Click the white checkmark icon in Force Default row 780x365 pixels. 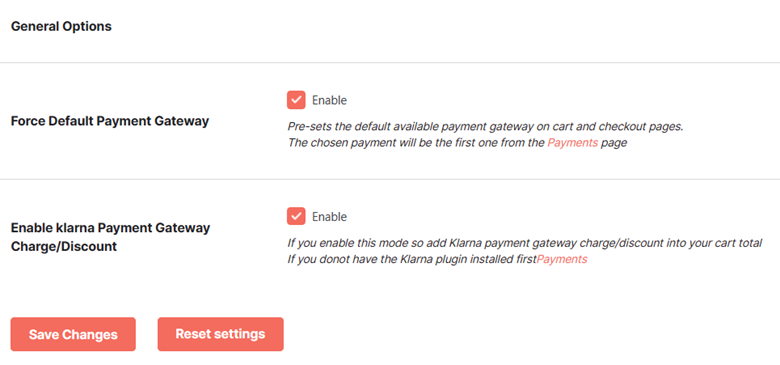click(x=296, y=100)
